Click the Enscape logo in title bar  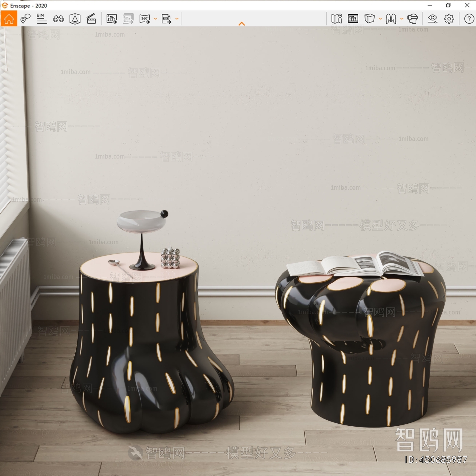tap(5, 5)
